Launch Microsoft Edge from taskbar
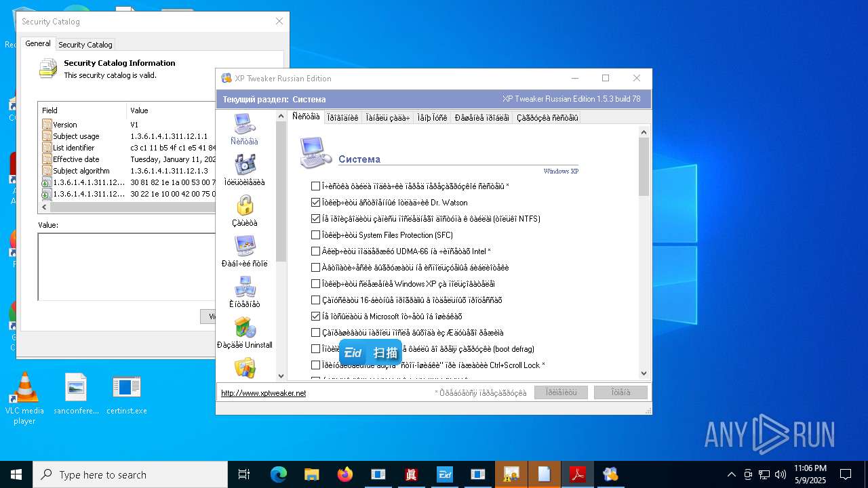This screenshot has width=868, height=488. click(x=279, y=474)
